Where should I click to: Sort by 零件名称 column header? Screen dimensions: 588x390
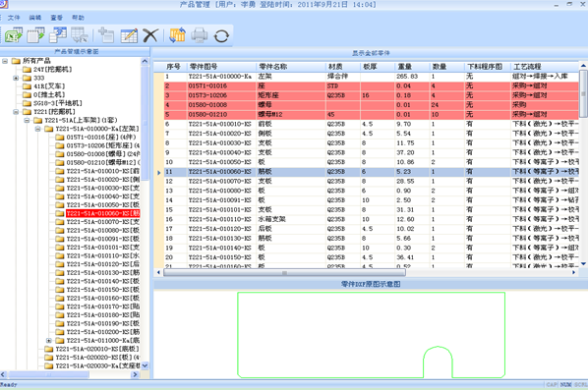[x=291, y=67]
